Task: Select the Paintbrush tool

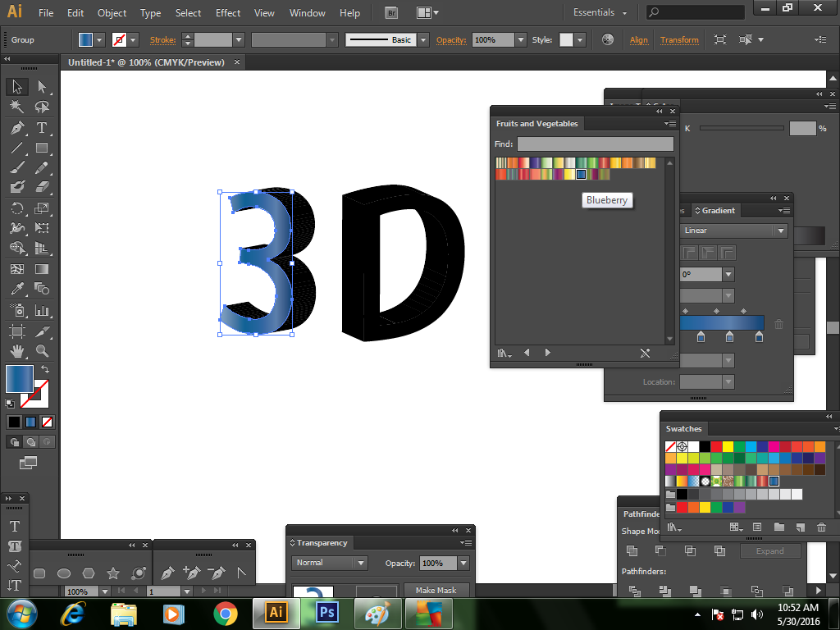Action: [x=16, y=168]
